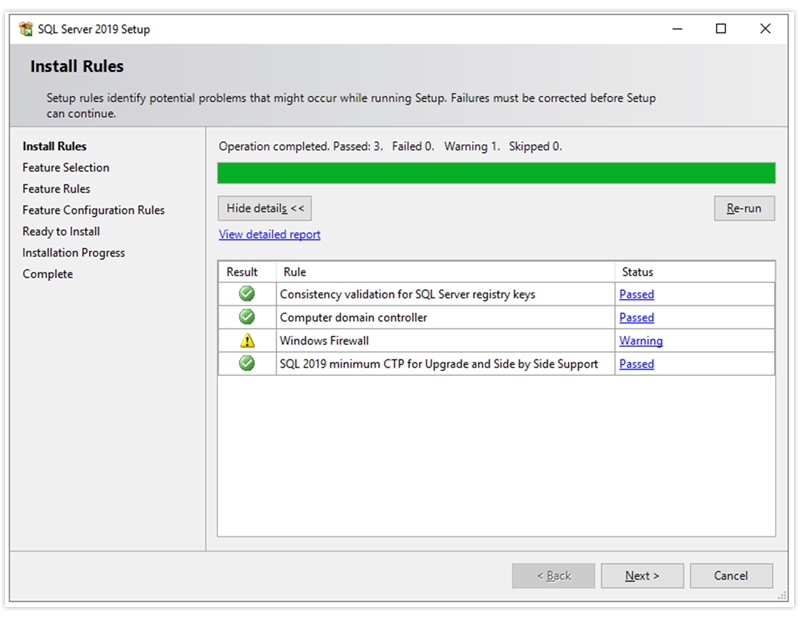
Task: Click the Windows Firewall warning triangle icon
Action: 247,341
